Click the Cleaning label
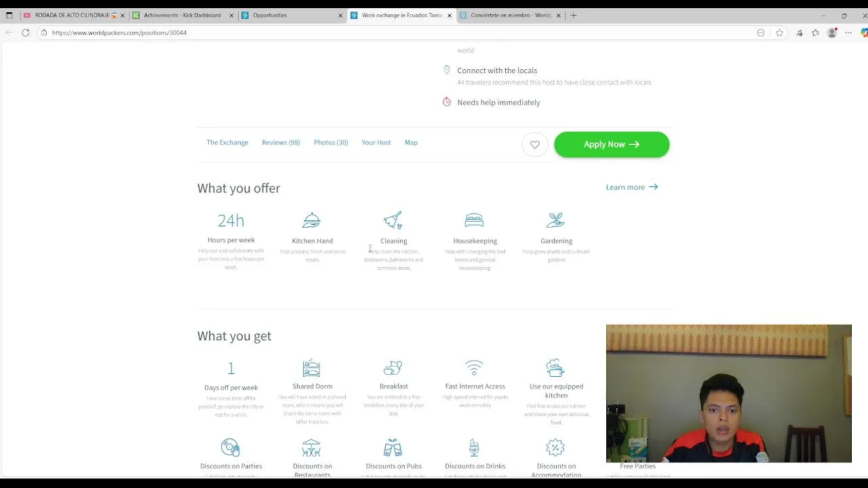Screen dimensions: 868x488 coord(393,241)
